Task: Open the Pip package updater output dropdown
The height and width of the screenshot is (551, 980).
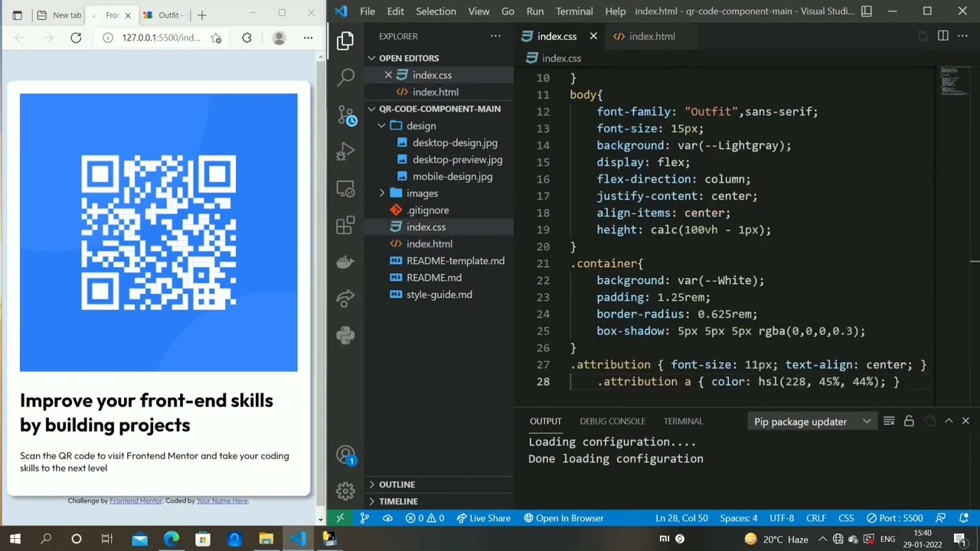Action: 812,422
